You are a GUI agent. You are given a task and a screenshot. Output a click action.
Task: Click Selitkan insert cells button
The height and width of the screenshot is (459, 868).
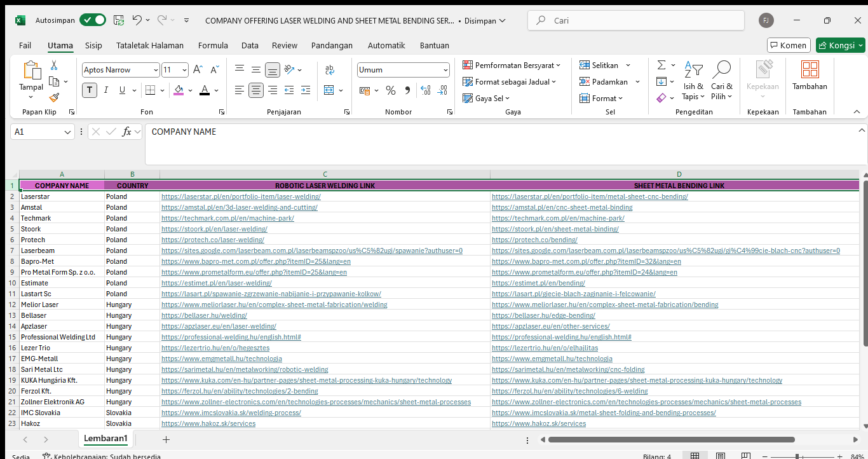[599, 65]
